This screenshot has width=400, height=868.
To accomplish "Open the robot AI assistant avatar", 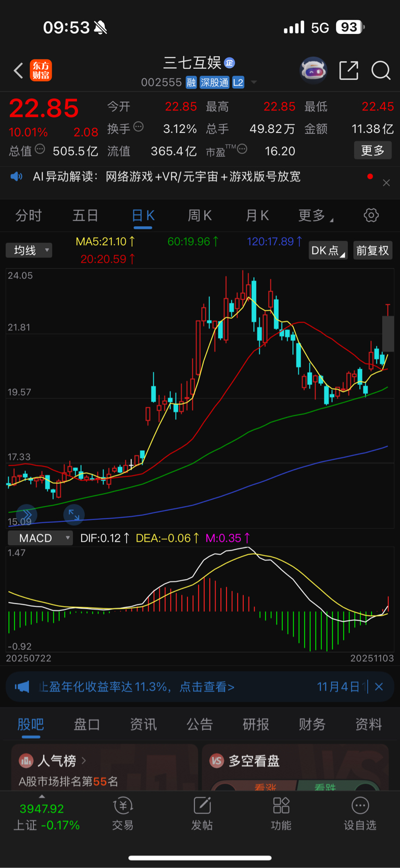I will click(x=313, y=70).
